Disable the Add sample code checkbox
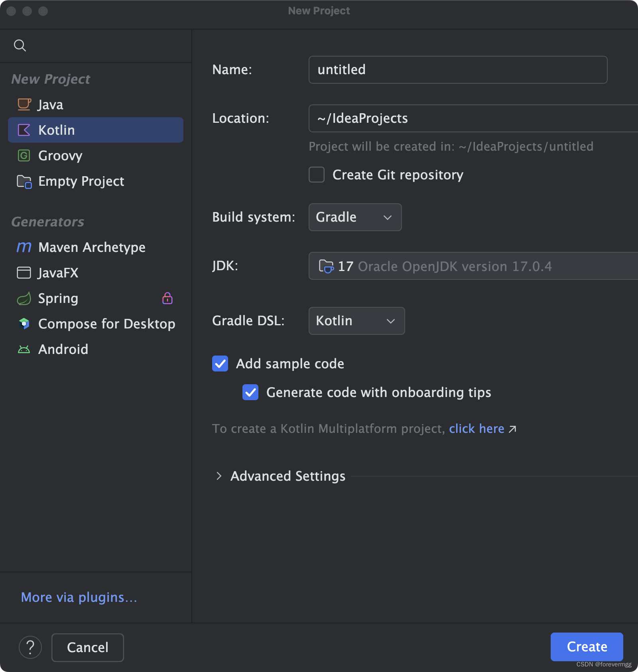638x672 pixels. click(220, 364)
